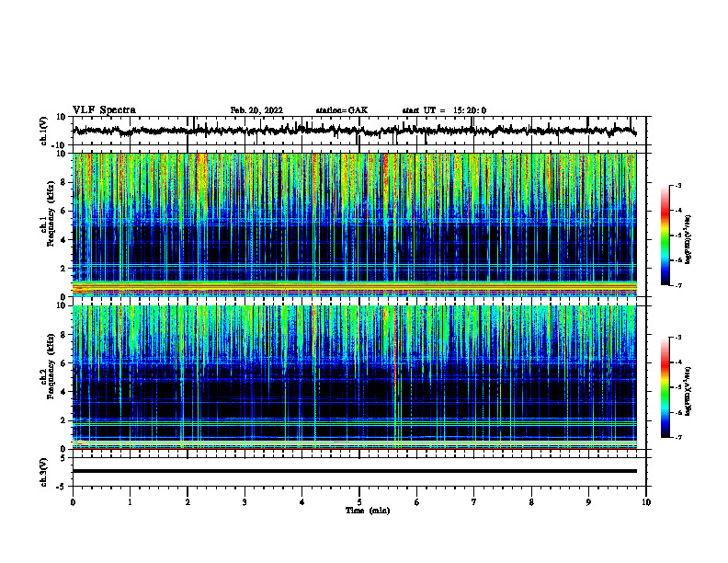
Task: Select the "start UT = 15:20:0" header text
Action: pos(444,110)
